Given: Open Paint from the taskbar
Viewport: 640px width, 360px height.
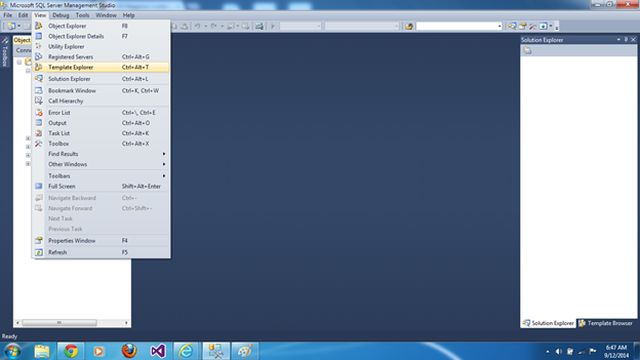Looking at the screenshot, I should [245, 351].
